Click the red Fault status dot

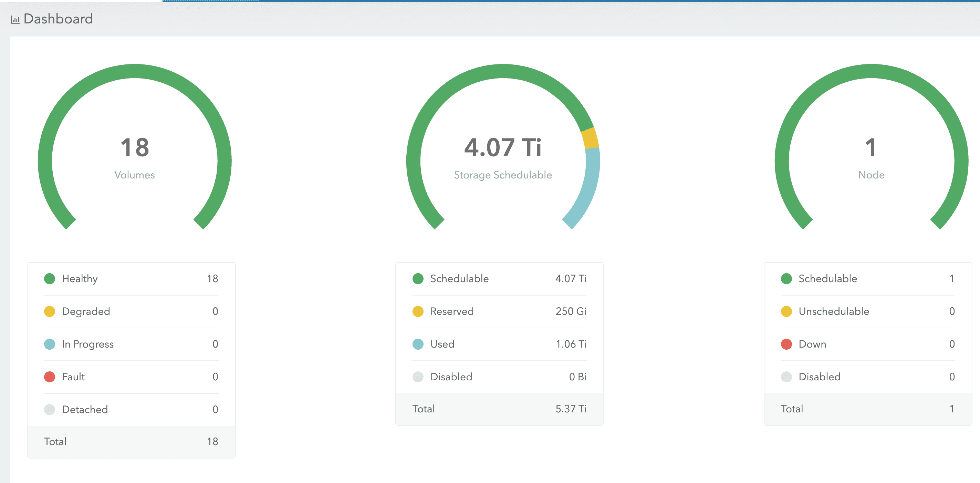[x=50, y=377]
